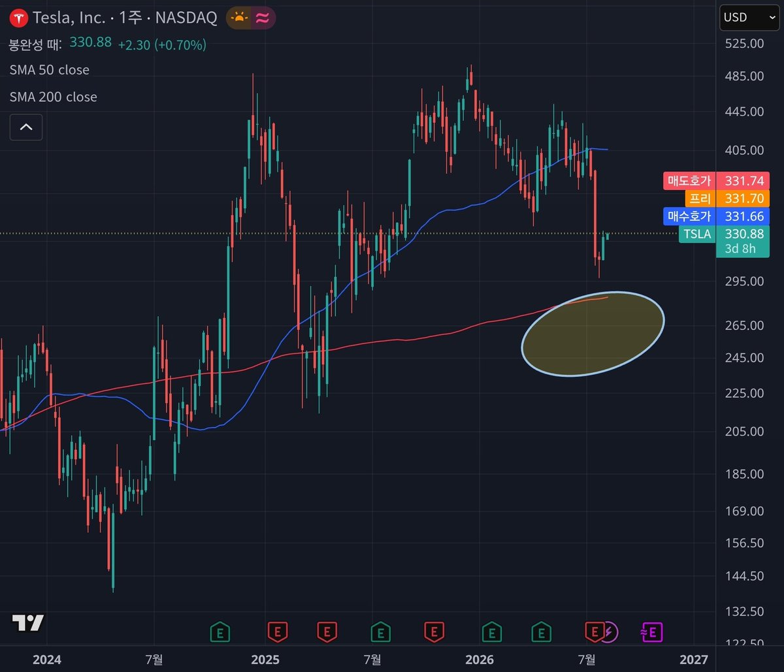Click the TradingView logo on the chart
This screenshot has height=672, width=784.
(x=28, y=623)
